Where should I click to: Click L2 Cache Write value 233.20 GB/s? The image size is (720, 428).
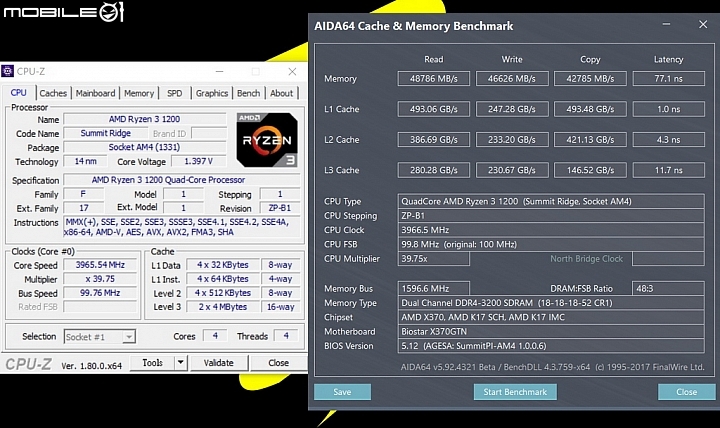tap(512, 140)
